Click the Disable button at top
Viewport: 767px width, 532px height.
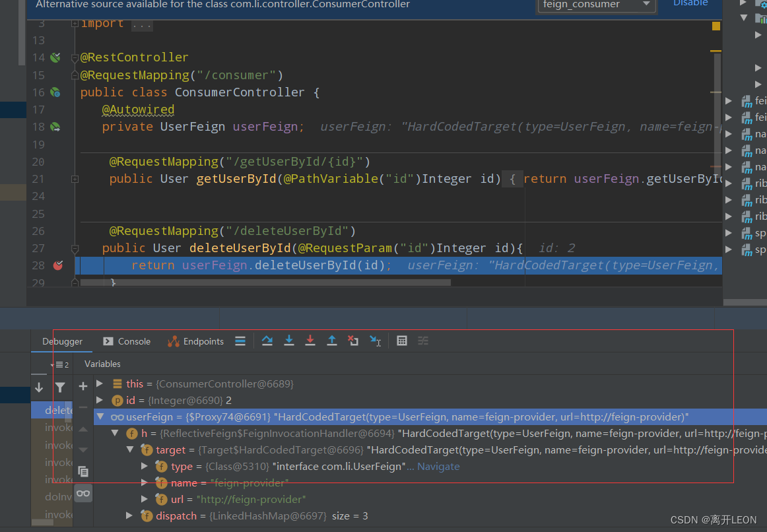tap(690, 4)
